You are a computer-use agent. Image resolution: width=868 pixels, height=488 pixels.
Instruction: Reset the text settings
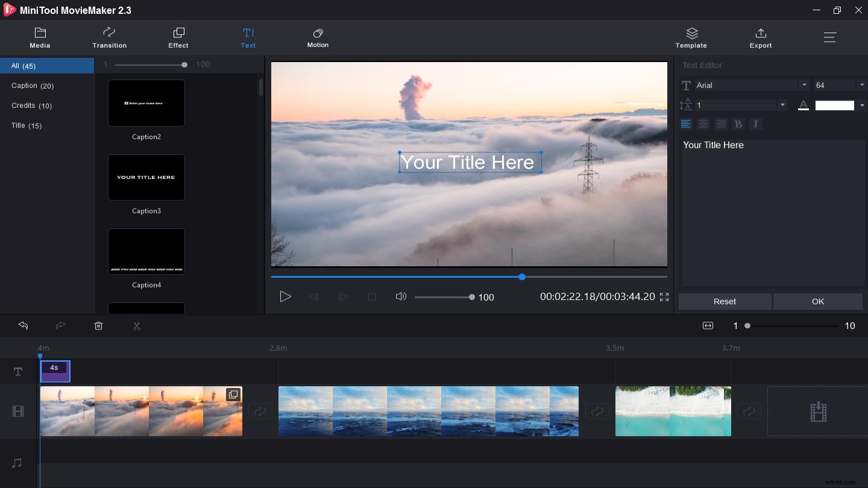tap(725, 301)
